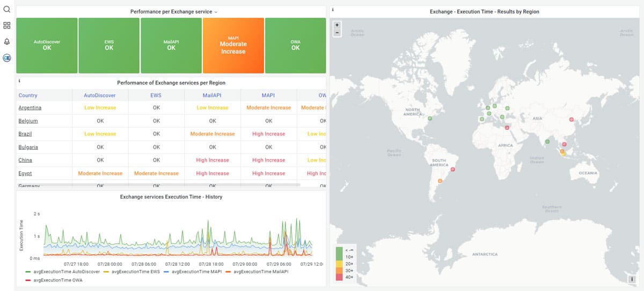
Task: Open the Argentina country link
Action: point(30,108)
